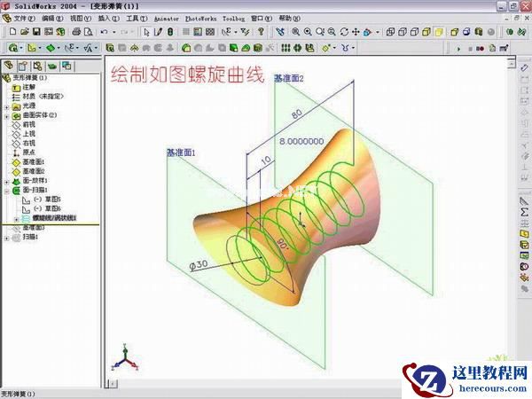Switch to PropertyManager tab
532x399 pixels.
pos(23,65)
